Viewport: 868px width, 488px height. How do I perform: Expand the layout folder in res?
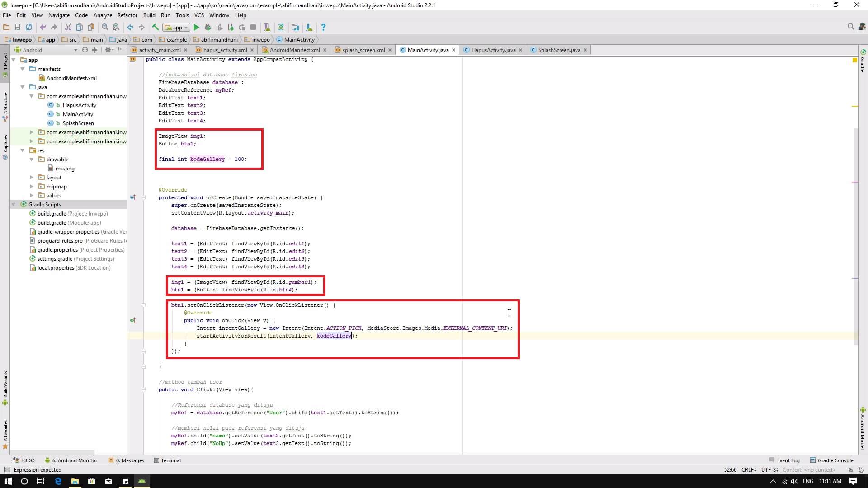pyautogui.click(x=31, y=178)
